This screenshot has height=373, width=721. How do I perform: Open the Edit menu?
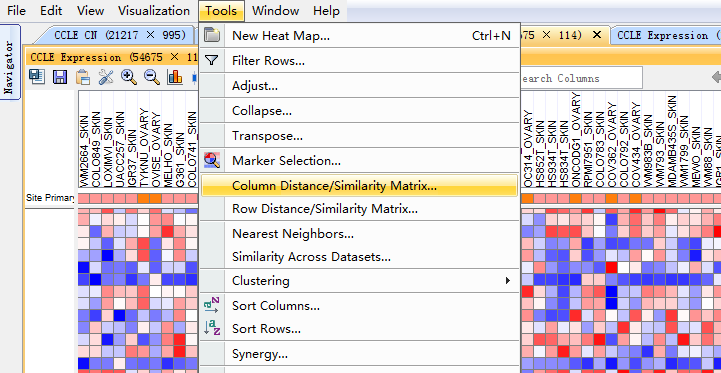(51, 11)
